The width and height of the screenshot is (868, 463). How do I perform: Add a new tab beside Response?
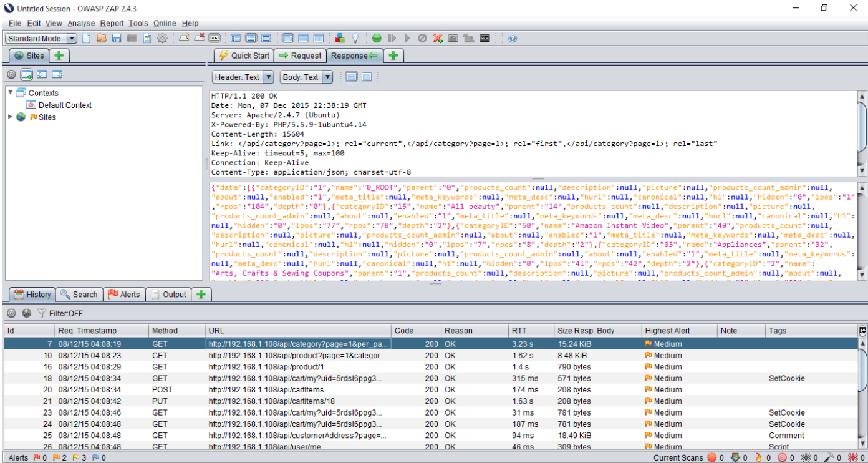point(393,56)
